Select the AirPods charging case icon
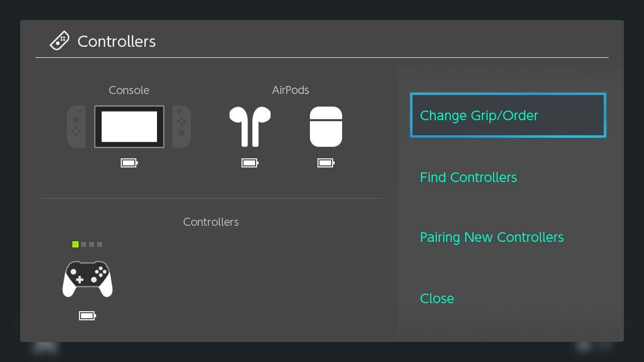The width and height of the screenshot is (644, 362). tap(326, 126)
